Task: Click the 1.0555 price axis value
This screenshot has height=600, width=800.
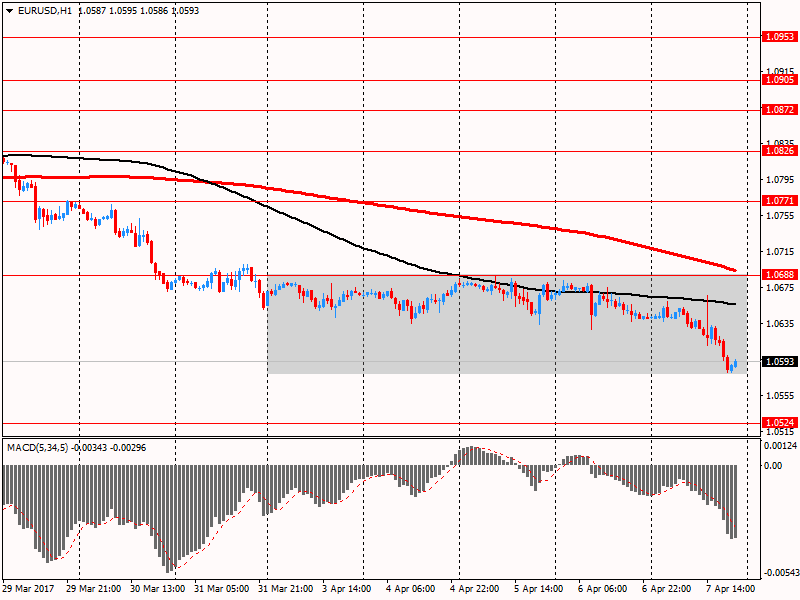Action: point(781,395)
